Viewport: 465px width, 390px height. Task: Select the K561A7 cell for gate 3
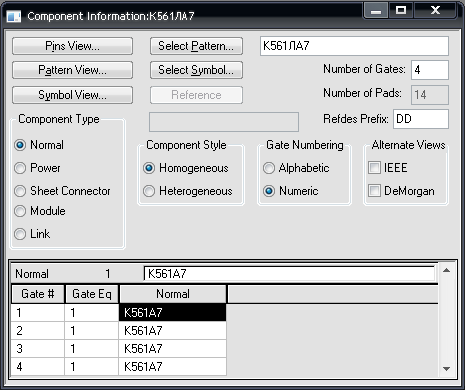point(173,349)
